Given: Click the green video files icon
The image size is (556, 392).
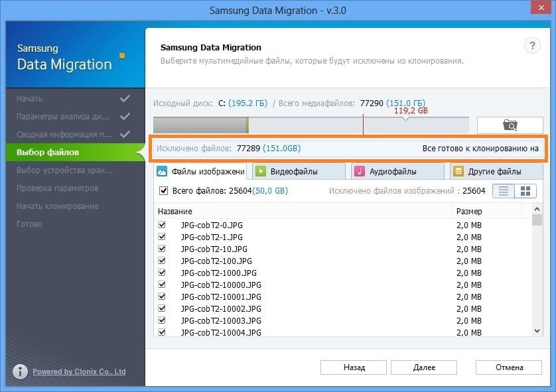Looking at the screenshot, I should 261,171.
